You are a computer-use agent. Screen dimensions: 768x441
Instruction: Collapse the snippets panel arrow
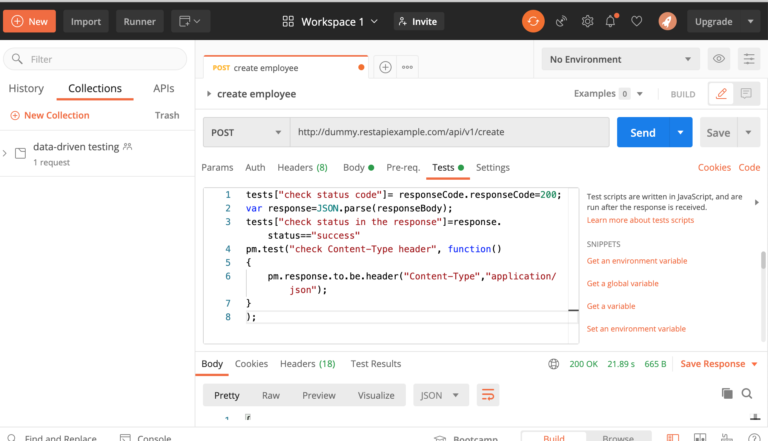point(756,202)
